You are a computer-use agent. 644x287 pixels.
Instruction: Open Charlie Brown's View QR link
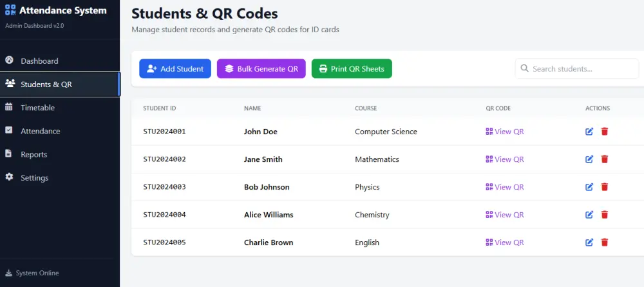coord(505,242)
